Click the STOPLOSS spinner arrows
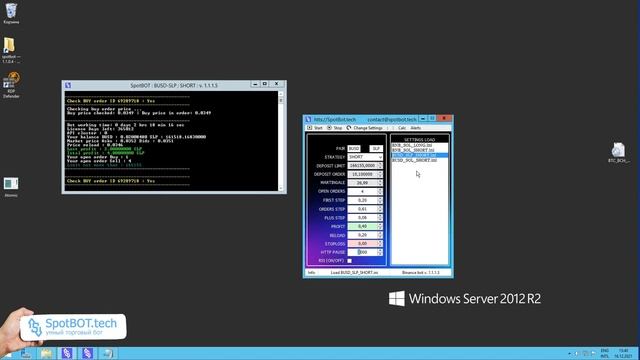The width and height of the screenshot is (640, 360). pyautogui.click(x=380, y=244)
